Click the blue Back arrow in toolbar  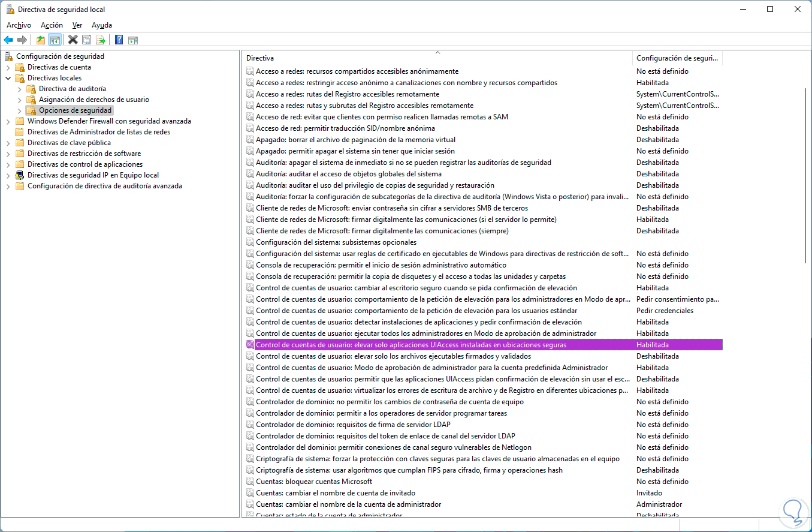click(8, 40)
